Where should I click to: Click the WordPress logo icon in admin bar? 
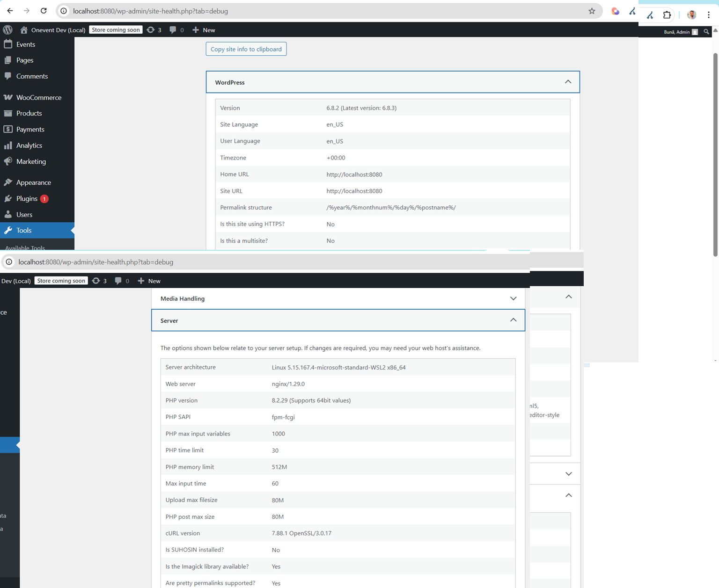[7, 30]
